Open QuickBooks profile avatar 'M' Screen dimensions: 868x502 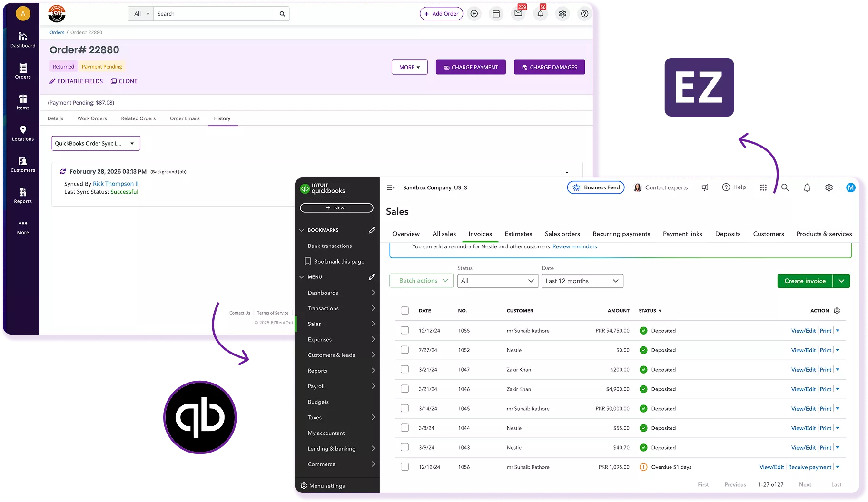pyautogui.click(x=851, y=187)
